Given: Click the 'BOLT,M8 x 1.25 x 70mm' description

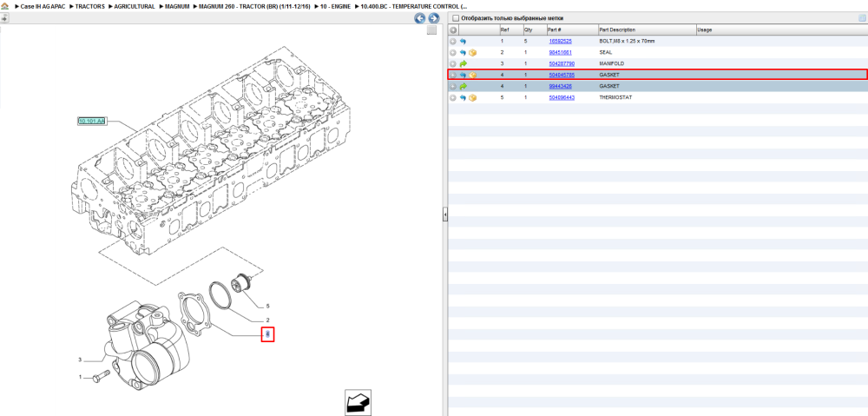Looking at the screenshot, I should coord(627,42).
